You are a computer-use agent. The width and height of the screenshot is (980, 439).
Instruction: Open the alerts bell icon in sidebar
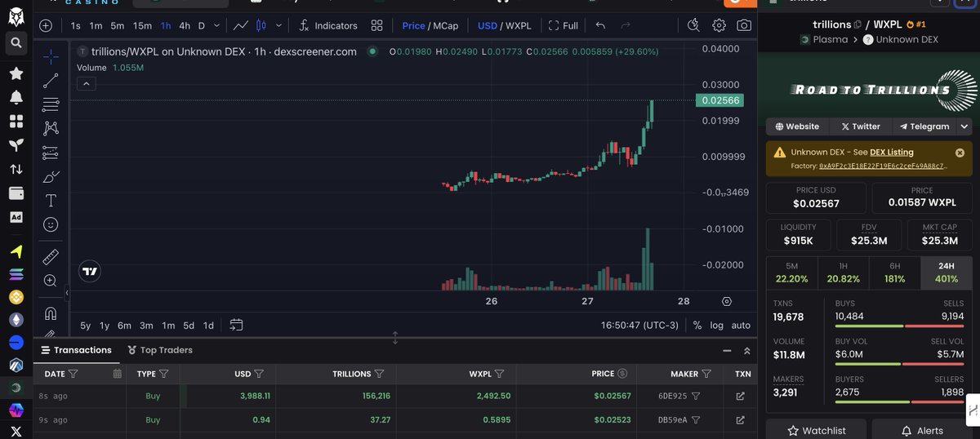tap(16, 97)
